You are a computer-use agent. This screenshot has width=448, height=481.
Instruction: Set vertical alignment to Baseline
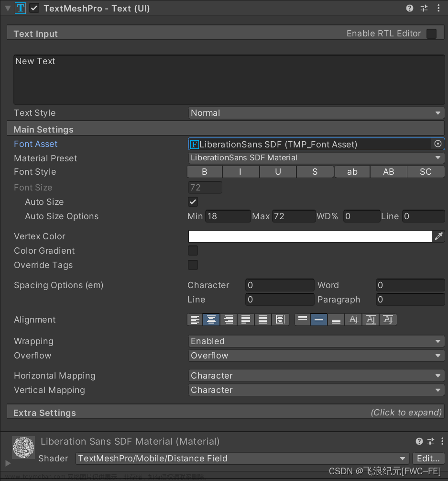354,320
